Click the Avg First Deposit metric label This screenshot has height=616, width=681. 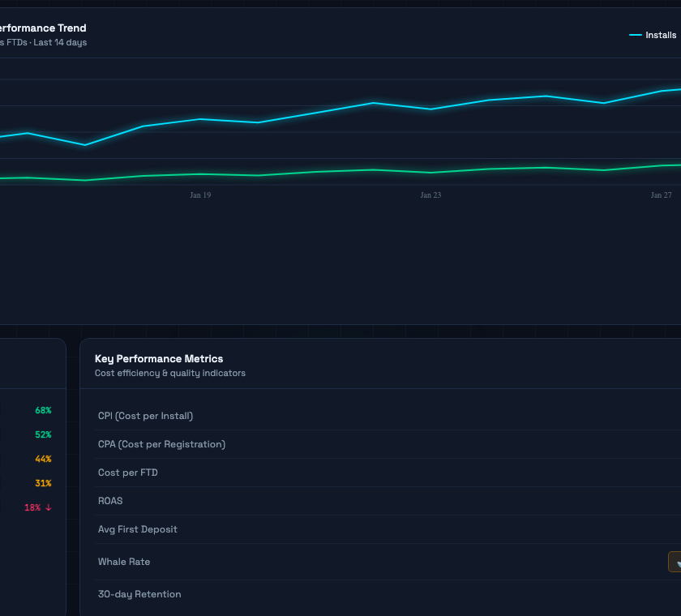138,528
